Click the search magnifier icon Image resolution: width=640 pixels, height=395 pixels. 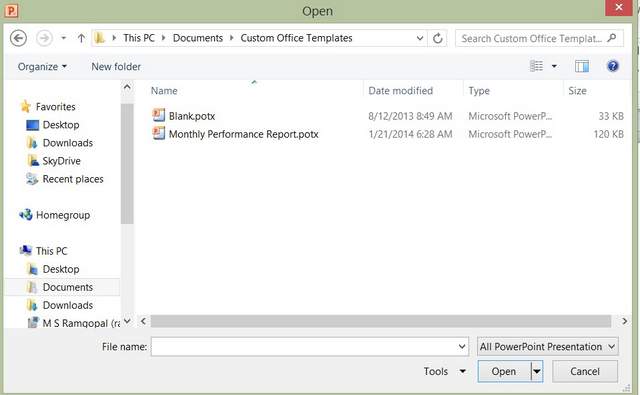[x=611, y=38]
